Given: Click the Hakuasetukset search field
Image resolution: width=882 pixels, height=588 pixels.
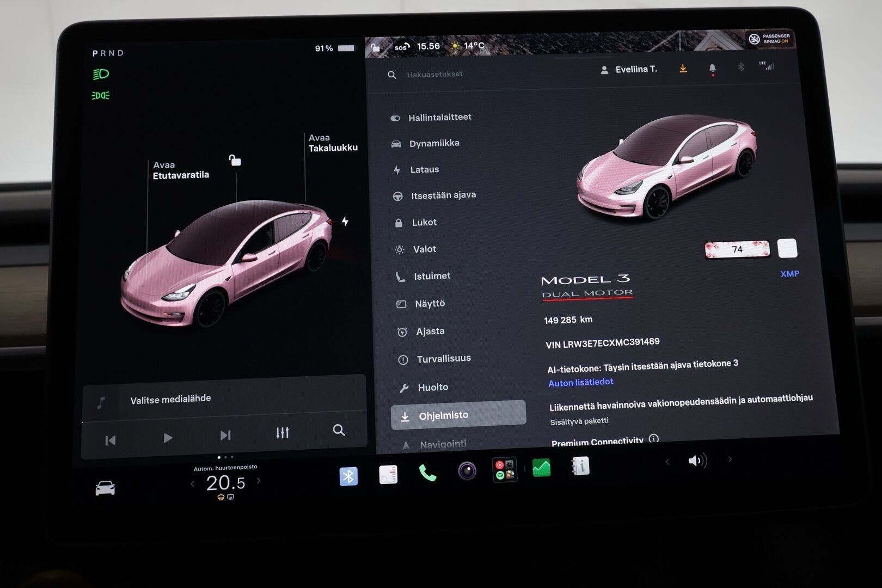Looking at the screenshot, I should 434,74.
